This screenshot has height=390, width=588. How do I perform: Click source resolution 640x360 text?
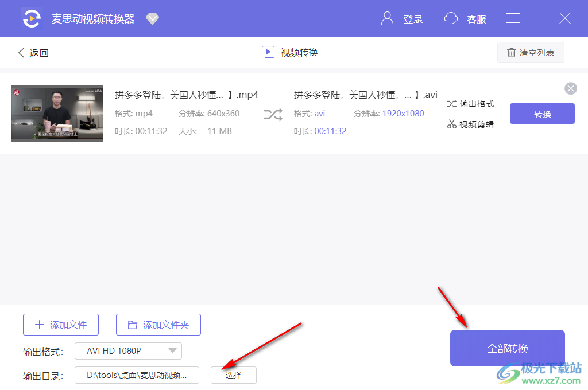click(x=223, y=114)
